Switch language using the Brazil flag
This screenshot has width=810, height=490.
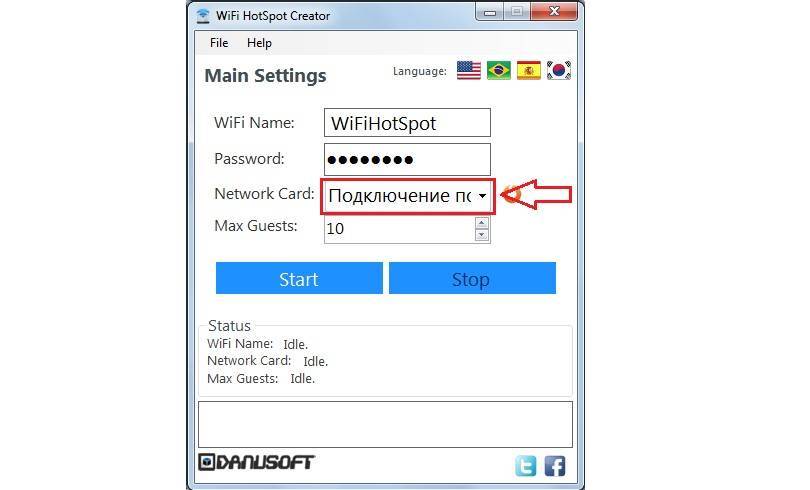pyautogui.click(x=499, y=70)
